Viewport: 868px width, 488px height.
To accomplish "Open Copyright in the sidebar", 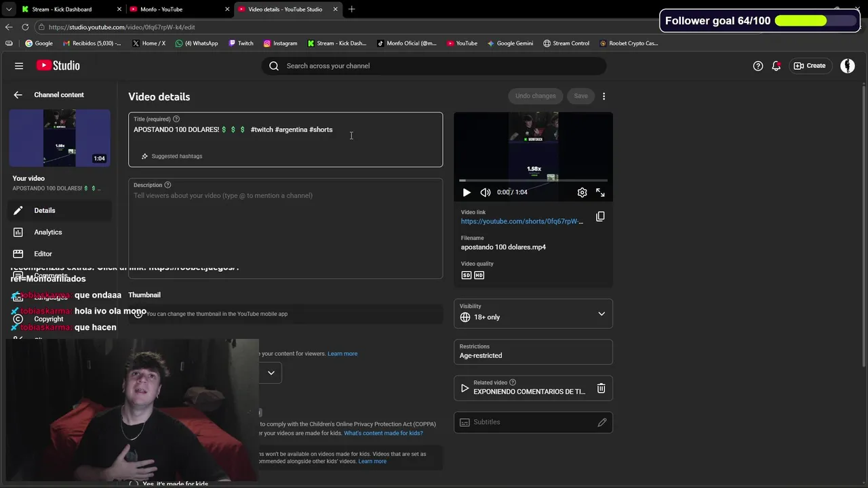I will pos(48,319).
